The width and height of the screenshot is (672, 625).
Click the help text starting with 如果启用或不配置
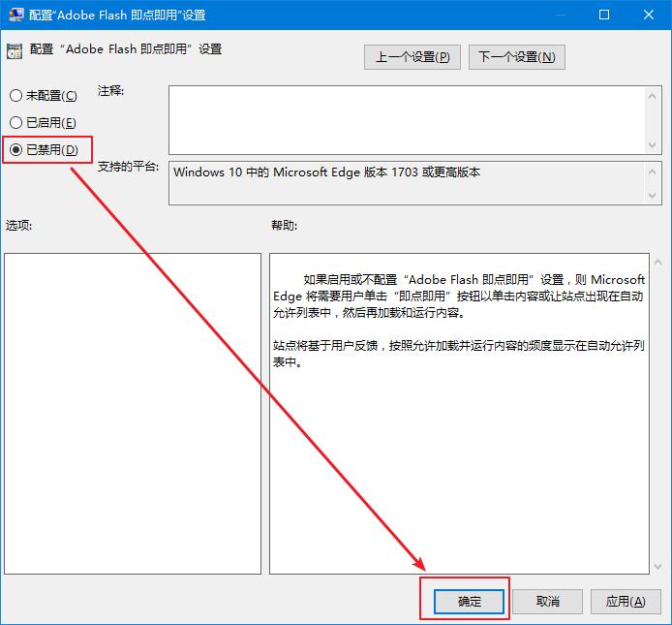[459, 296]
